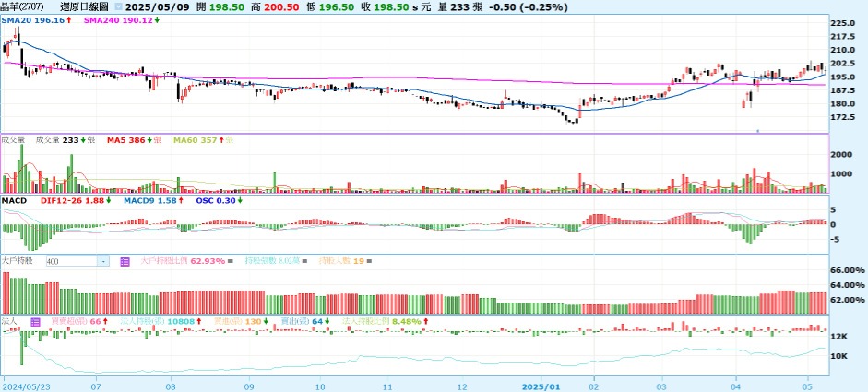This screenshot has width=868, height=392.
Task: Click the 賣出(張) 64 readout
Action: pos(302,321)
